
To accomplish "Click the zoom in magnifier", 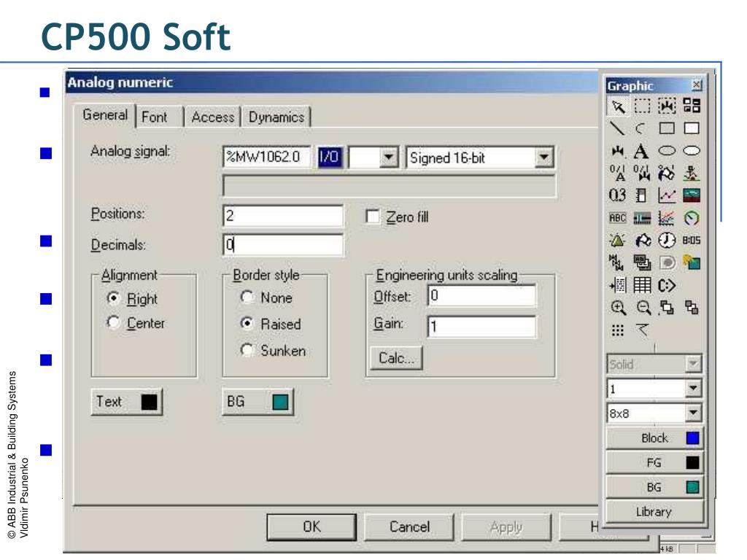I will coord(618,308).
